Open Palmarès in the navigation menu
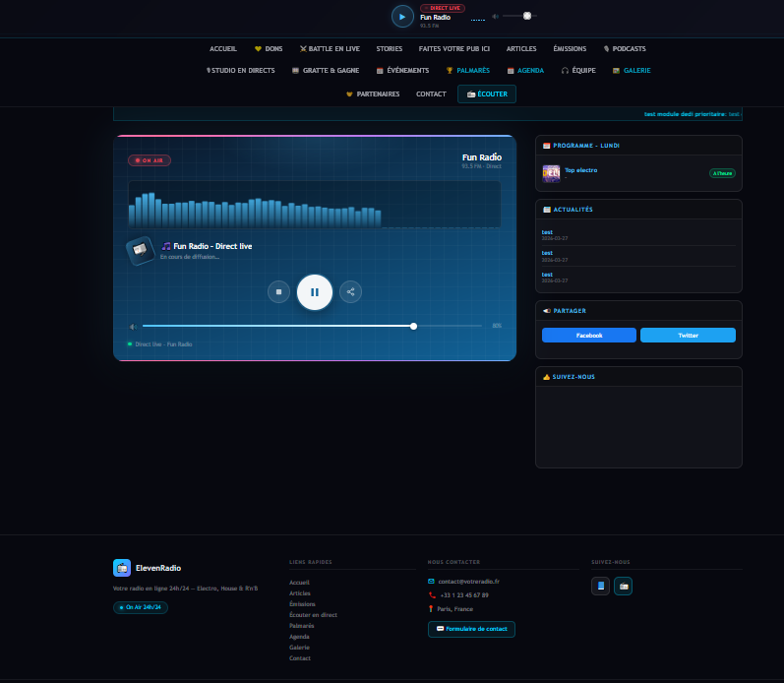Screen dimensions: 784x683 468,71
